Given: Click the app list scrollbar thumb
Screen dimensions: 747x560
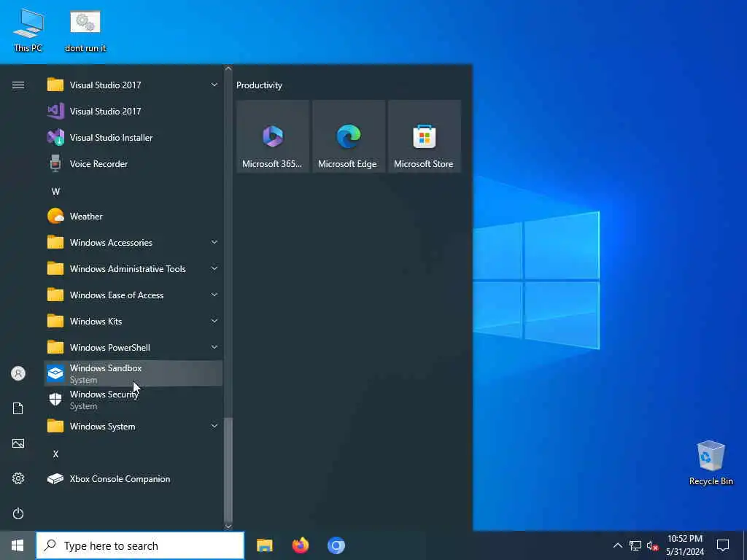Looking at the screenshot, I should click(228, 470).
